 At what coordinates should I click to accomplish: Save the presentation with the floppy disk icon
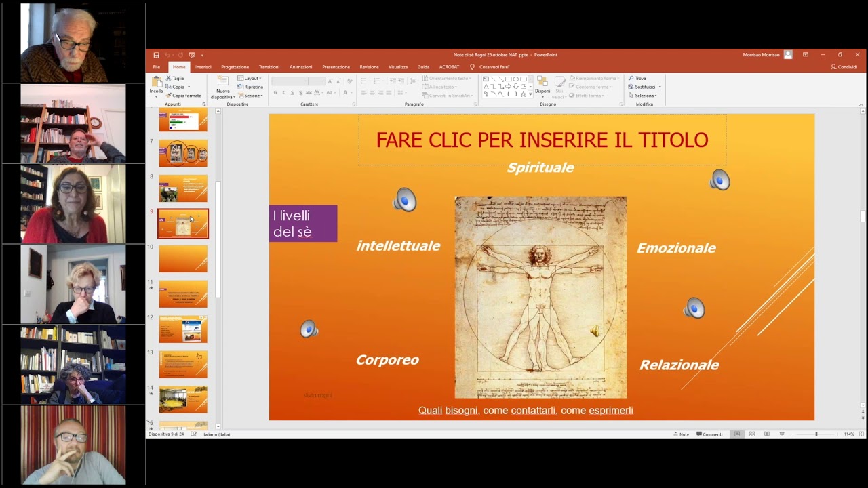(x=156, y=55)
